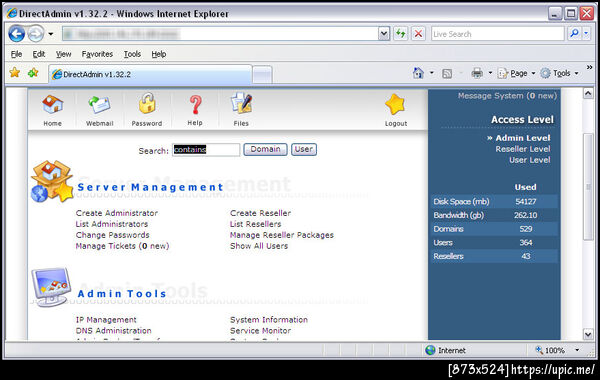Click the Domain search button
The width and height of the screenshot is (600, 380).
[x=265, y=149]
